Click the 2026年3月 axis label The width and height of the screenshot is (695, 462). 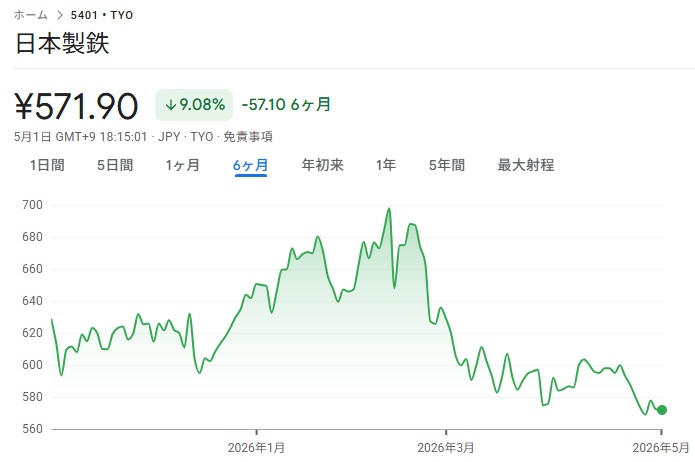[445, 448]
